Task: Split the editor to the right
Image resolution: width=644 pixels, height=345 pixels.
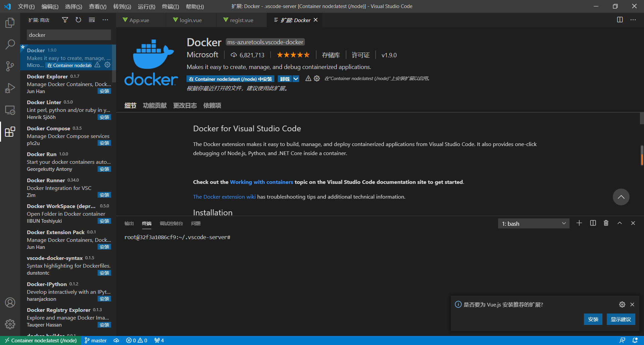Action: [x=620, y=20]
